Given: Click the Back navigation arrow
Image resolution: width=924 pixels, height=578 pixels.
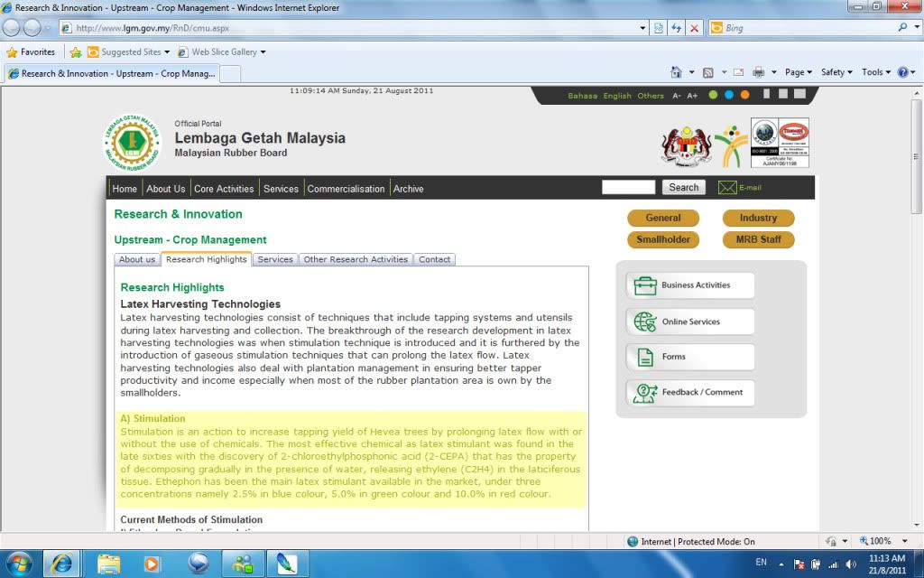Looking at the screenshot, I should click(x=11, y=27).
